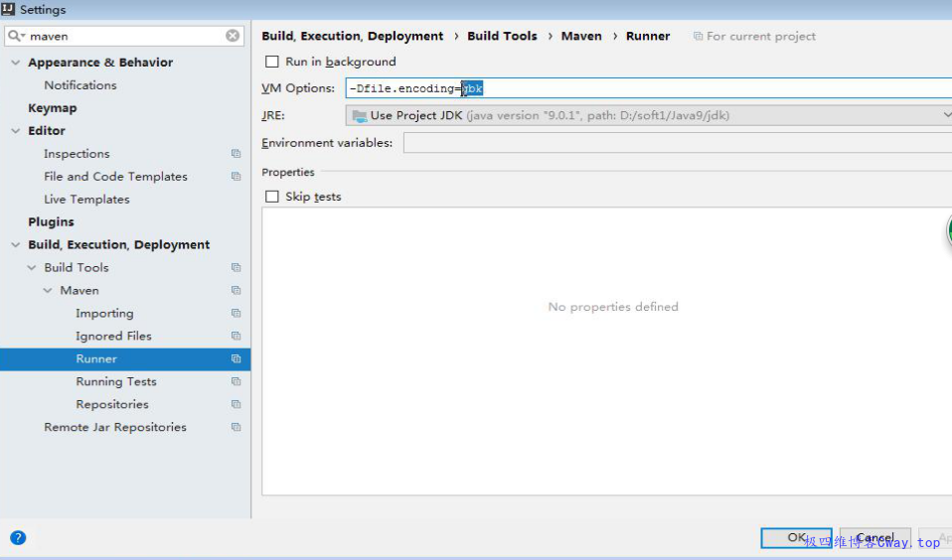Collapse the Appearance & Behavior section
The image size is (952, 560).
point(16,63)
